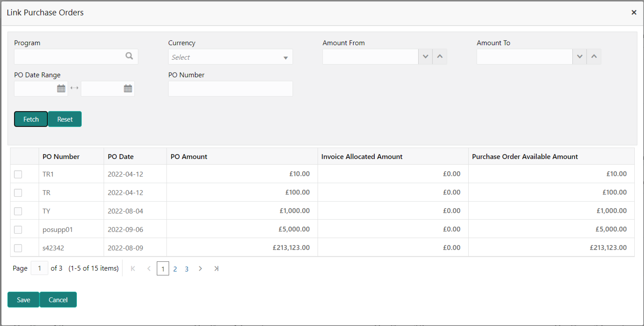
Task: Click the Program search magnifier icon
Action: [129, 56]
